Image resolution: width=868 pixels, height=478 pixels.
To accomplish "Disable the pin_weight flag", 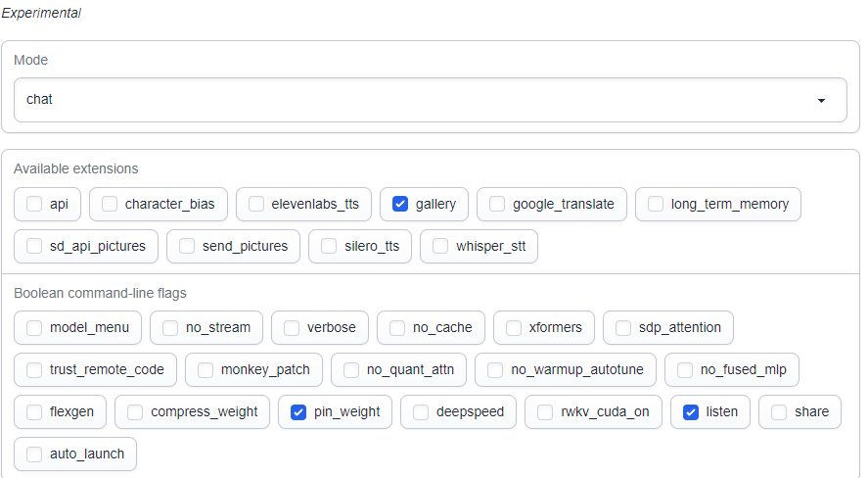I will coord(298,412).
